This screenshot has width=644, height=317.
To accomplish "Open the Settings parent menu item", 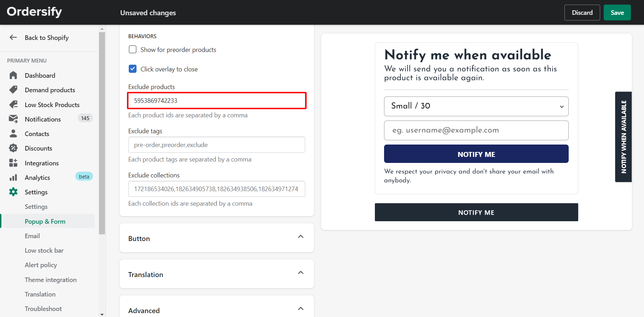I will coord(36,192).
